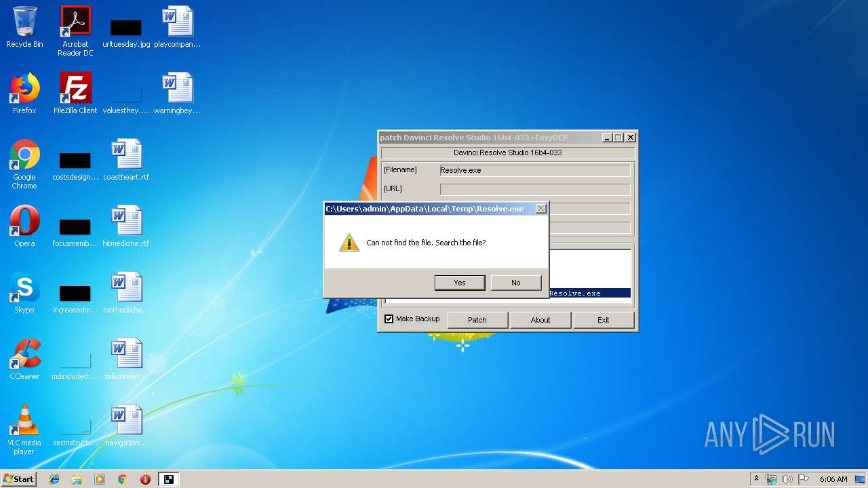Launch CCleaner shortcut
The width and height of the screenshot is (868, 488).
(24, 359)
